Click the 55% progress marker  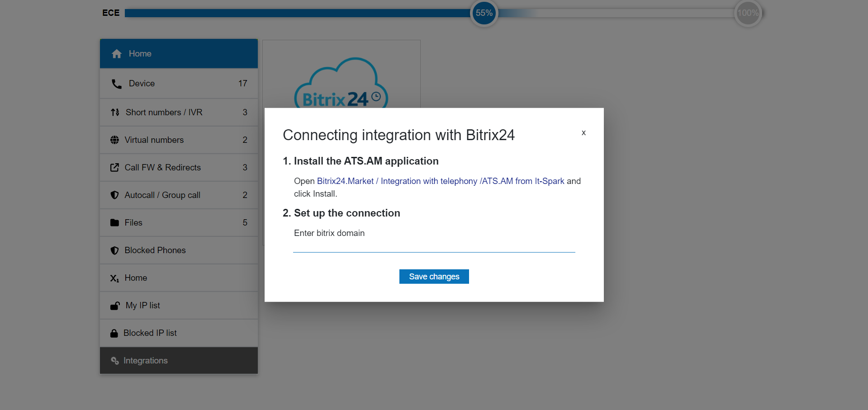(484, 13)
